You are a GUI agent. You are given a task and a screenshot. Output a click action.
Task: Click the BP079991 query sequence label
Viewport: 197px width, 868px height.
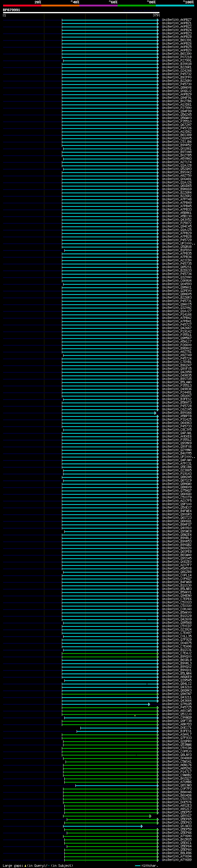11,10
